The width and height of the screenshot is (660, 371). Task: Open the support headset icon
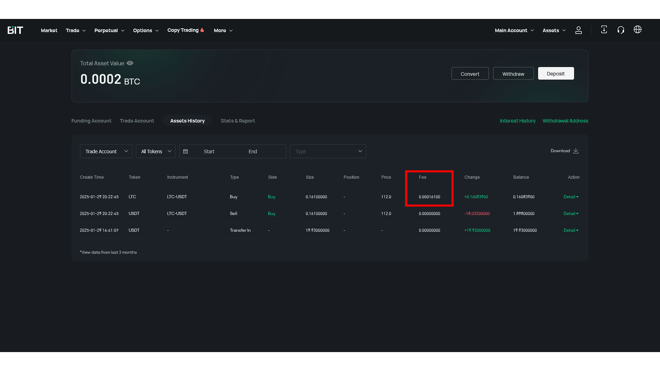[x=620, y=30]
